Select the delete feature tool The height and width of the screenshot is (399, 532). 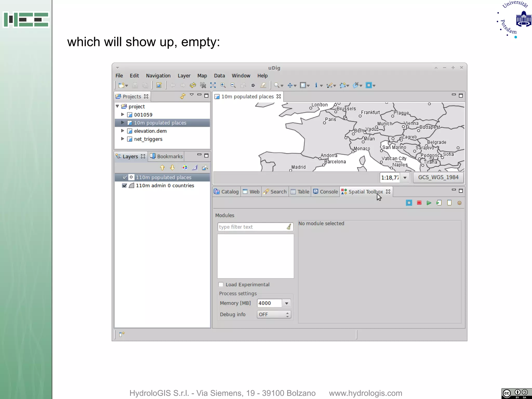356,85
